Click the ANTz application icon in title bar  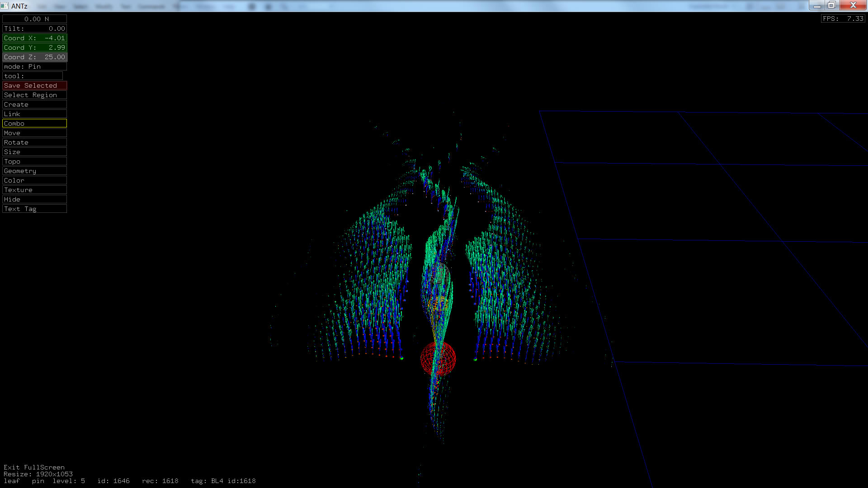pos(5,6)
